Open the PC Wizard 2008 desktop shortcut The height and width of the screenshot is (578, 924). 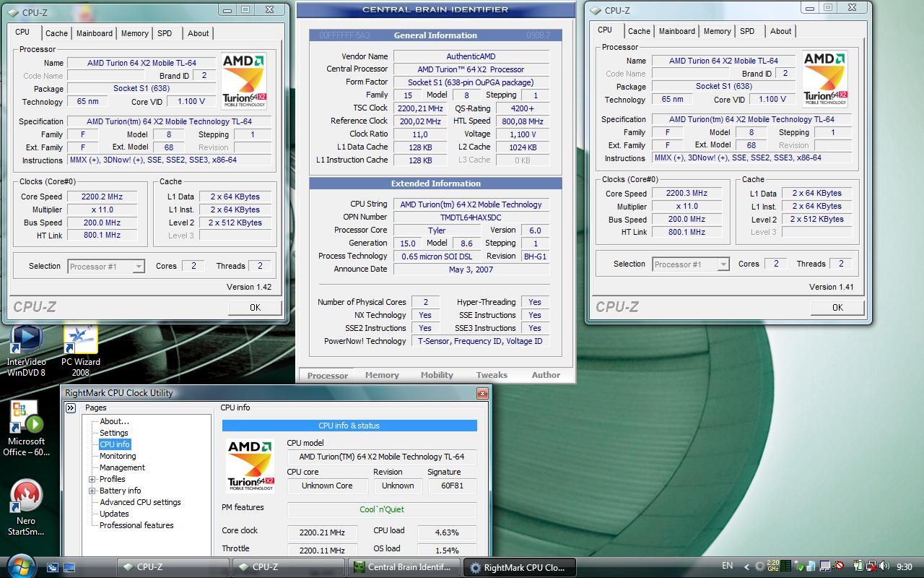(x=80, y=351)
